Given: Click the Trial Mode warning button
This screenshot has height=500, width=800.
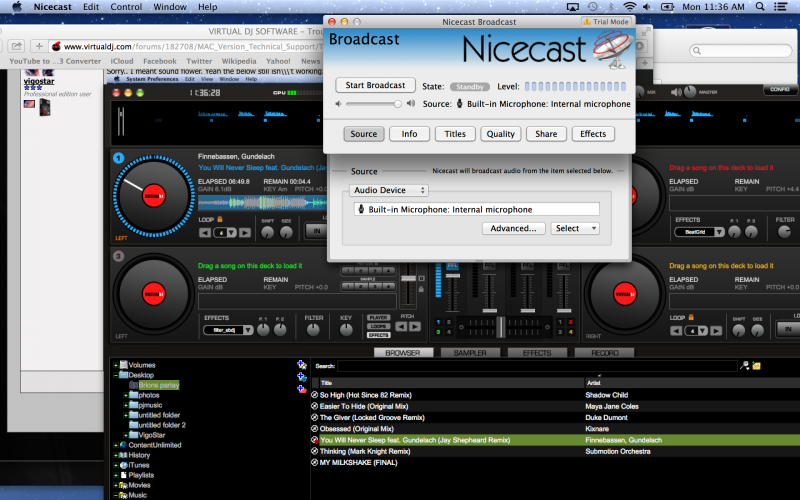Looking at the screenshot, I should (x=607, y=22).
